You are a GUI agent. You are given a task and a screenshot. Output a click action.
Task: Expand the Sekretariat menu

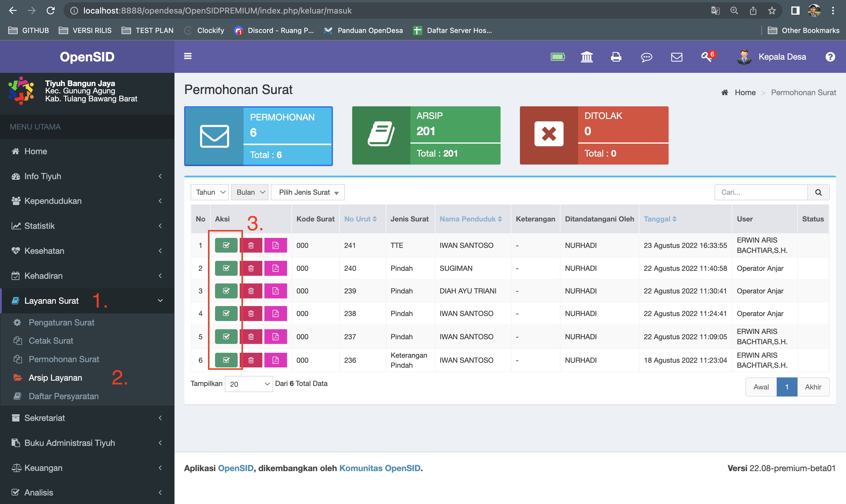tap(87, 418)
